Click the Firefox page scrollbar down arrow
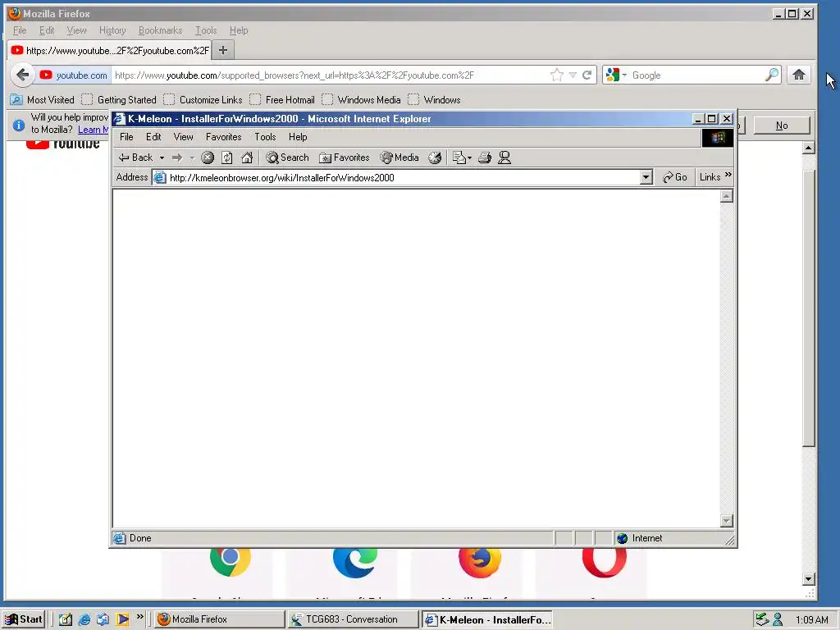The width and height of the screenshot is (840, 630). point(809,578)
